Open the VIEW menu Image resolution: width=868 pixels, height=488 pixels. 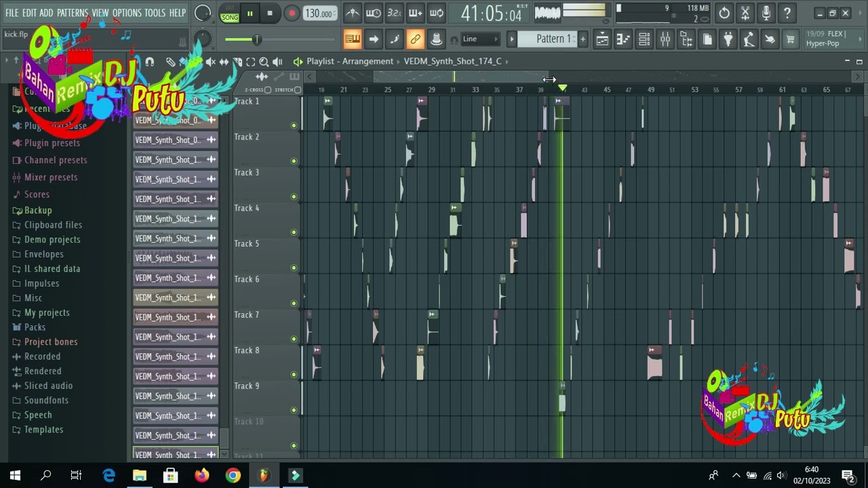coord(100,13)
